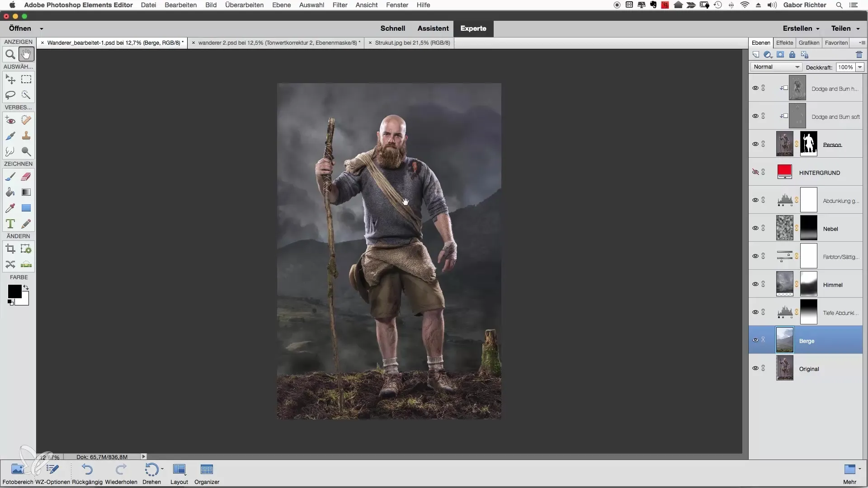Click the black foreground color swatch
Screen dimensions: 868x488
14,291
